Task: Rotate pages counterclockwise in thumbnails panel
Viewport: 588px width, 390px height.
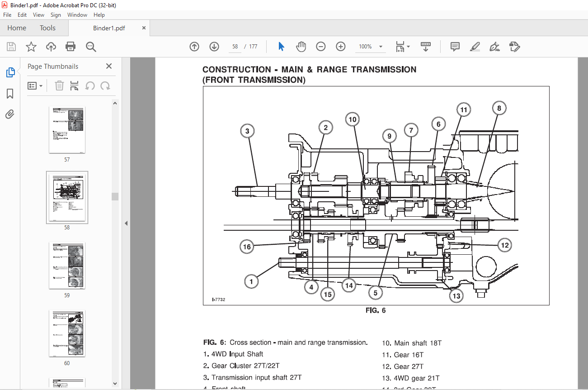Action: coord(90,86)
